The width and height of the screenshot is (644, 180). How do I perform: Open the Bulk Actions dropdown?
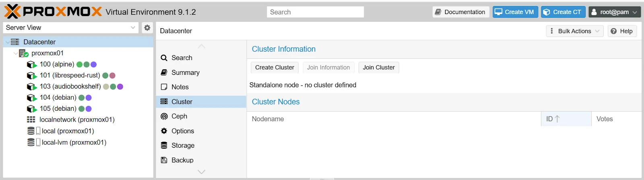tap(575, 31)
